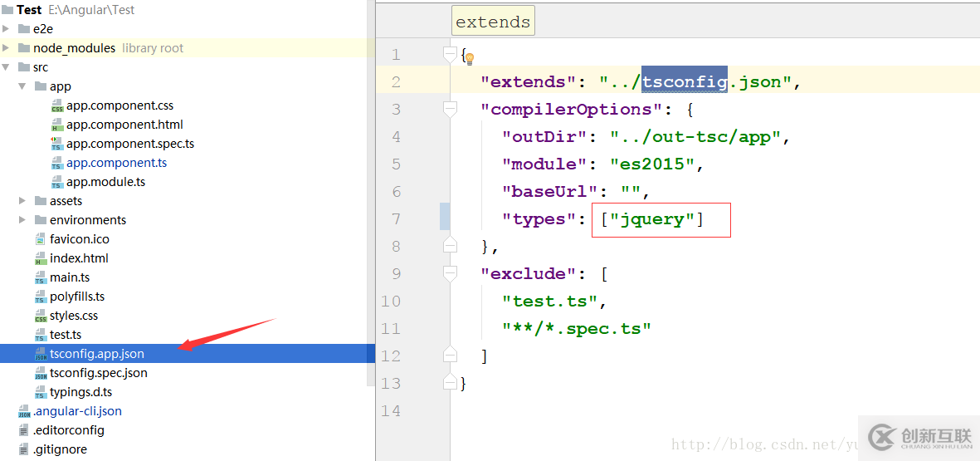Image resolution: width=980 pixels, height=461 pixels.
Task: Fold exclude array at line 9
Action: coord(450,273)
